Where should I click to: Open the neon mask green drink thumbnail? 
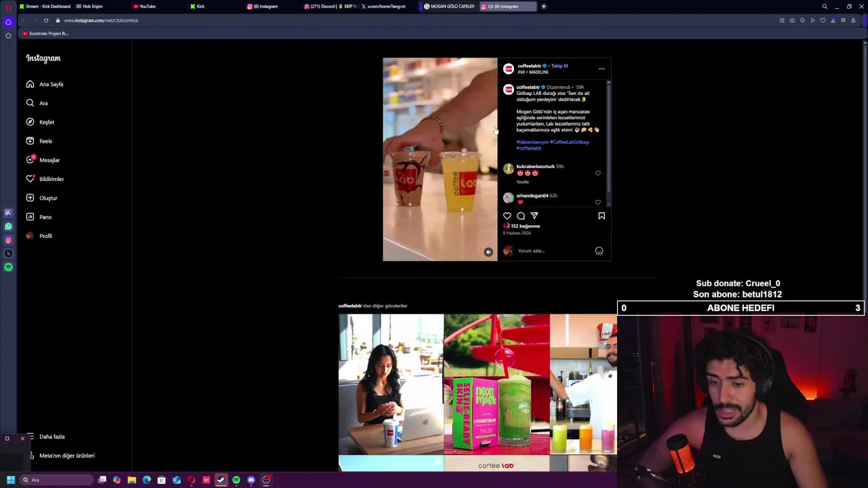(497, 384)
